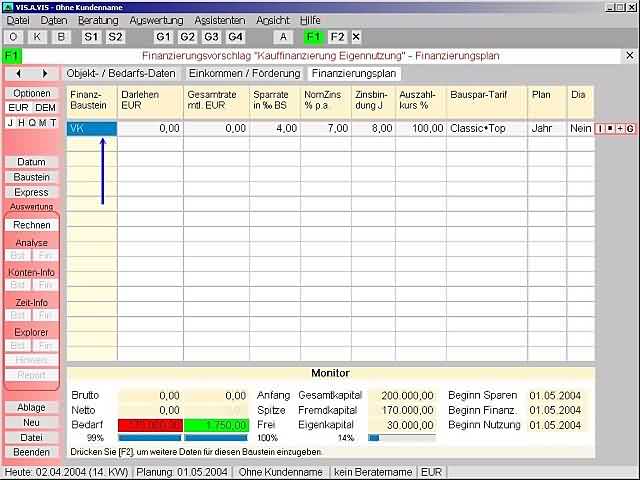Click the Rechnen button
This screenshot has width=640, height=480.
pyautogui.click(x=32, y=225)
